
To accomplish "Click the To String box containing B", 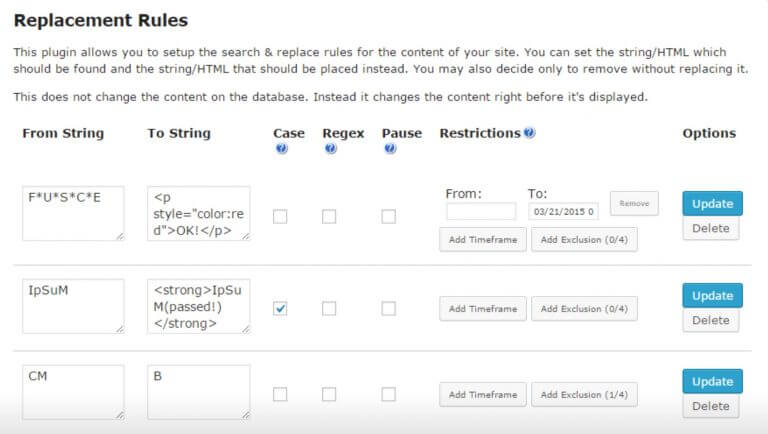I will click(x=198, y=391).
